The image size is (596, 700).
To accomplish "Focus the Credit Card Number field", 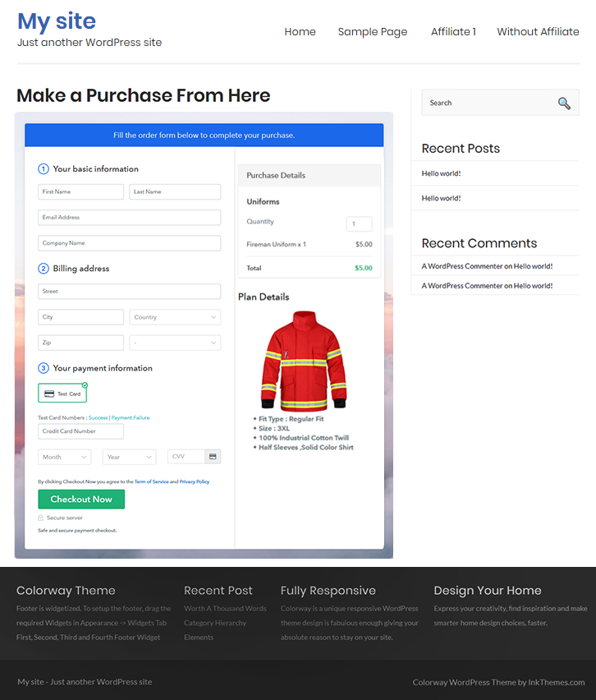I will tap(80, 431).
